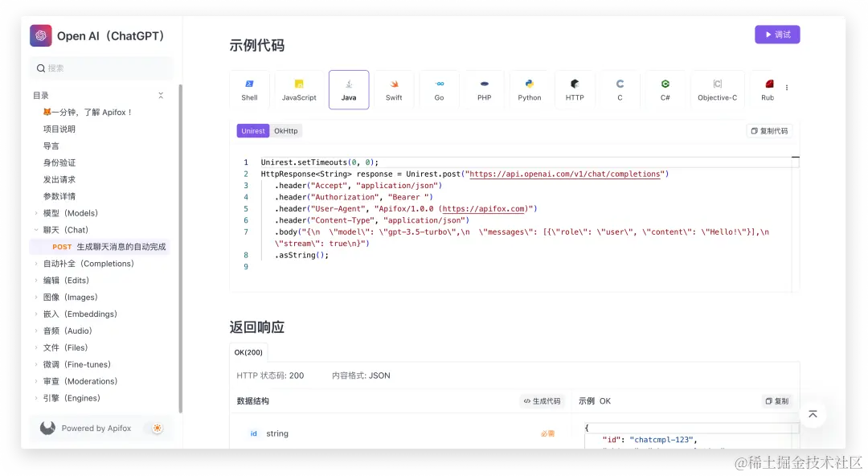Viewport: 868px width, 476px height.
Task: Open the 项目说明 page
Action: 59,129
